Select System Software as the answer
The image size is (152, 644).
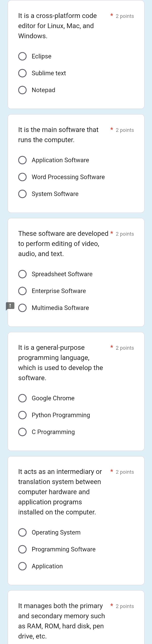pos(22,194)
